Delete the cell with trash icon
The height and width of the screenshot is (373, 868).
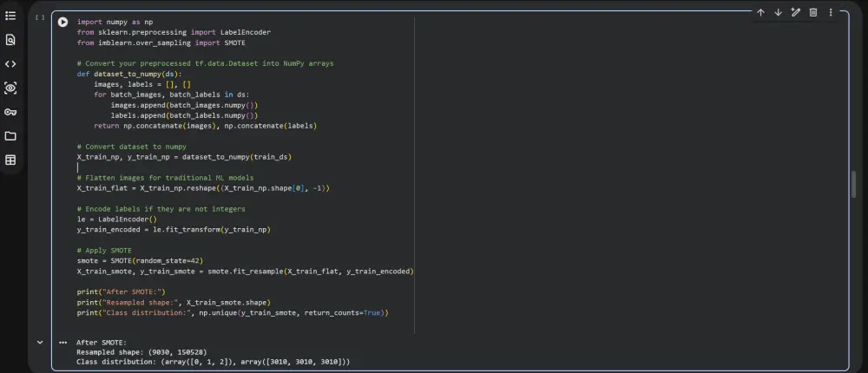tap(813, 12)
